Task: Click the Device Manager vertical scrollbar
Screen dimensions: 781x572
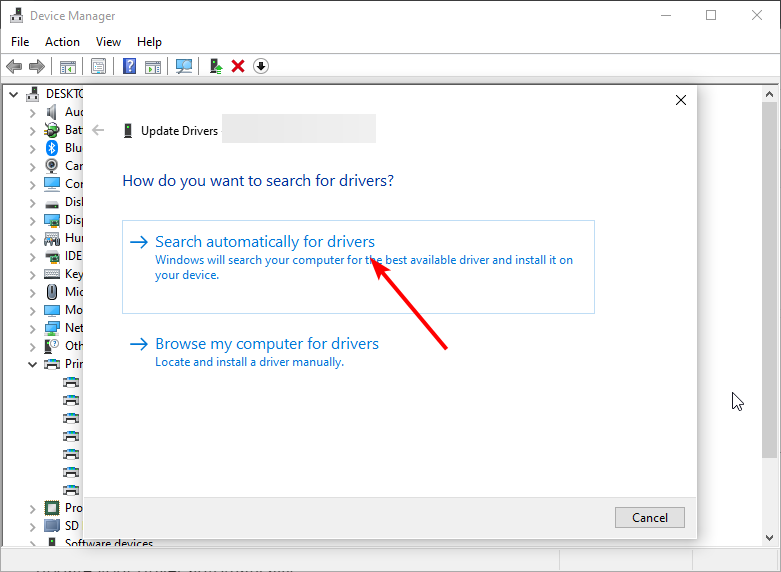Action: [769, 300]
